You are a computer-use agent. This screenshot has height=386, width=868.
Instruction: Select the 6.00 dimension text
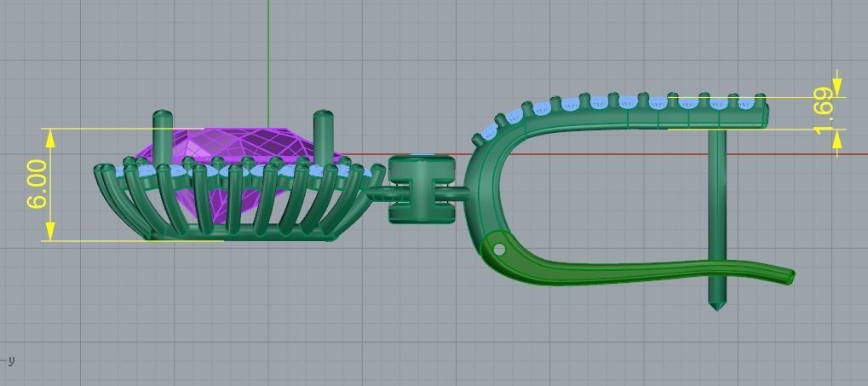click(37, 183)
